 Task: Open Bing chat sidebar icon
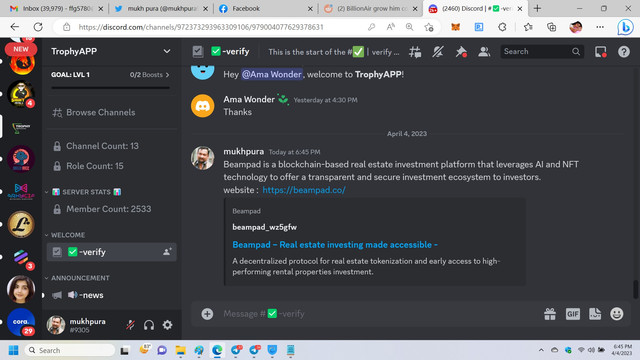(x=625, y=27)
